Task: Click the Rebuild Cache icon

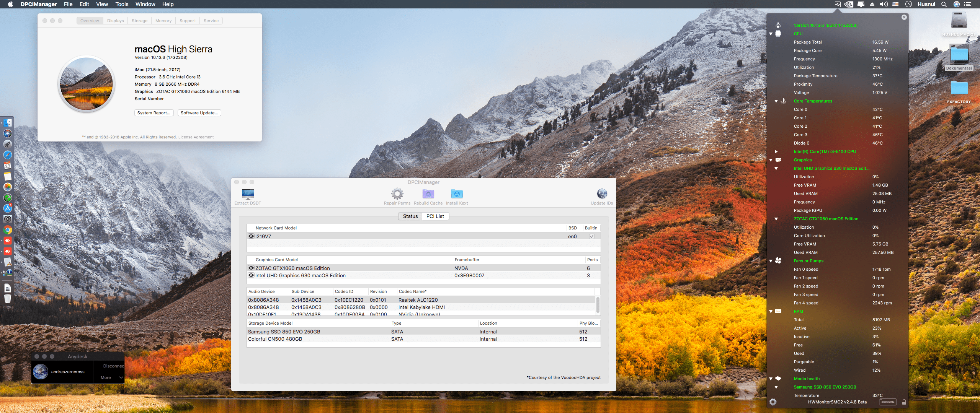Action: 428,194
